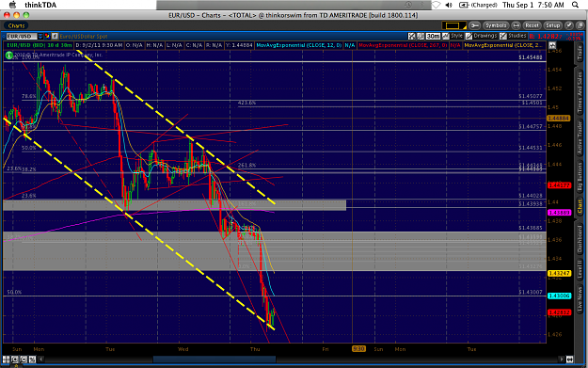Open the Big Buttons side tab
Screen dimensions: 588x368
pos(580,177)
